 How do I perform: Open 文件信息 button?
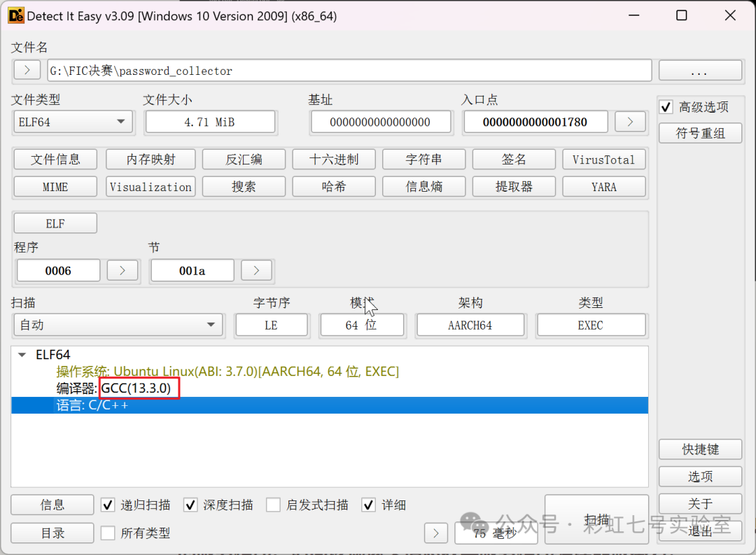tap(55, 160)
